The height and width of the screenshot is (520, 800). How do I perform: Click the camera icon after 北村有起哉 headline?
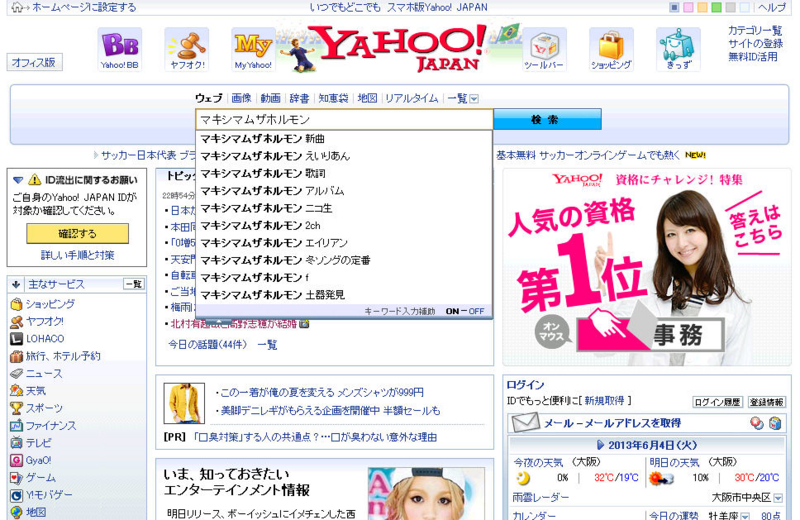pyautogui.click(x=304, y=324)
